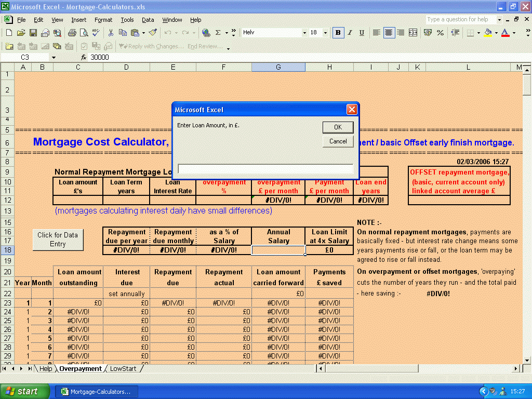
Task: Insert a hyperlink with the globe icon
Action: (206, 33)
